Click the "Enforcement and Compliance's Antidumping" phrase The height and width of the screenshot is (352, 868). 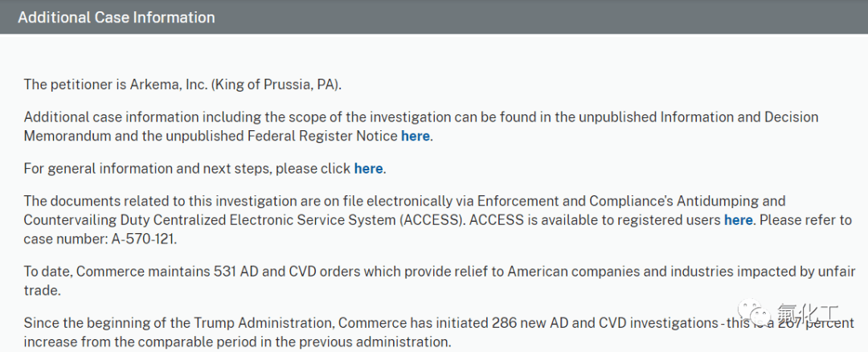[632, 200]
